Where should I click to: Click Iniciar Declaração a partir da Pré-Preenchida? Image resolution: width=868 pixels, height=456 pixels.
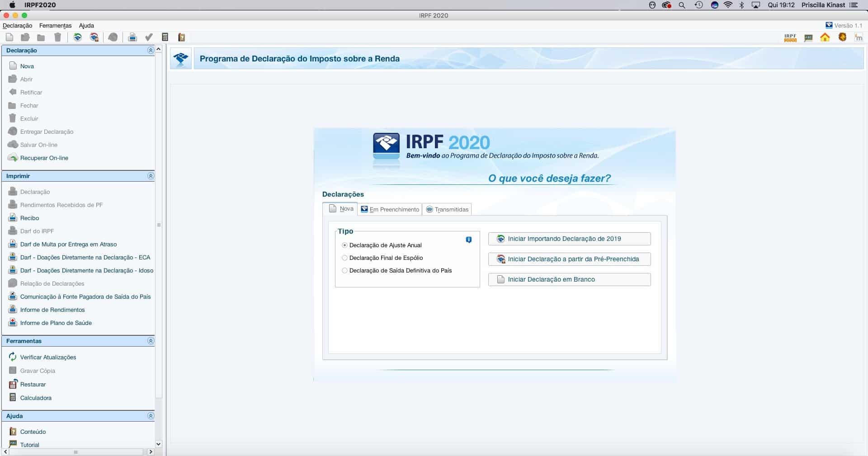pos(570,259)
